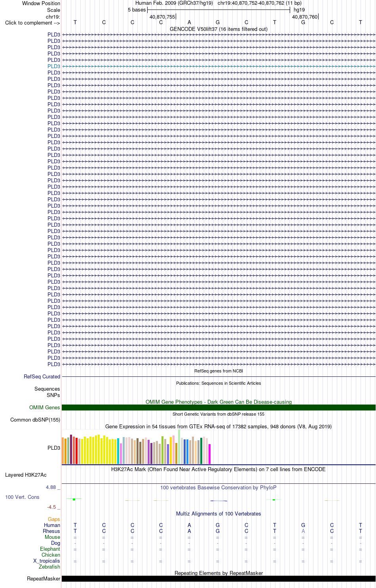Image resolution: width=376 pixels, height=588 pixels.
Task: Click the blue PhyloP bar under base G
Action: [218, 501]
